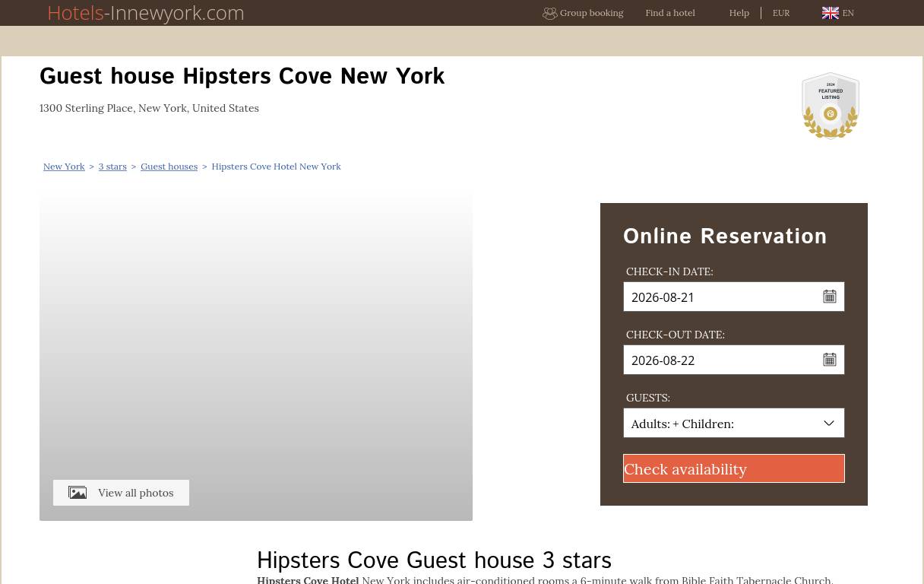Click the GUESTS label
Viewport: 924px width, 584px height.
pos(648,398)
